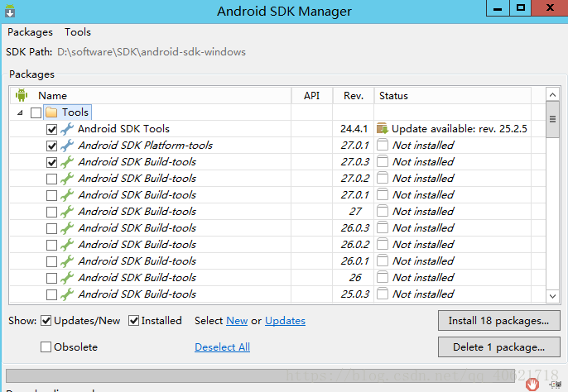
Task: Sort by the API column header
Action: click(x=311, y=96)
